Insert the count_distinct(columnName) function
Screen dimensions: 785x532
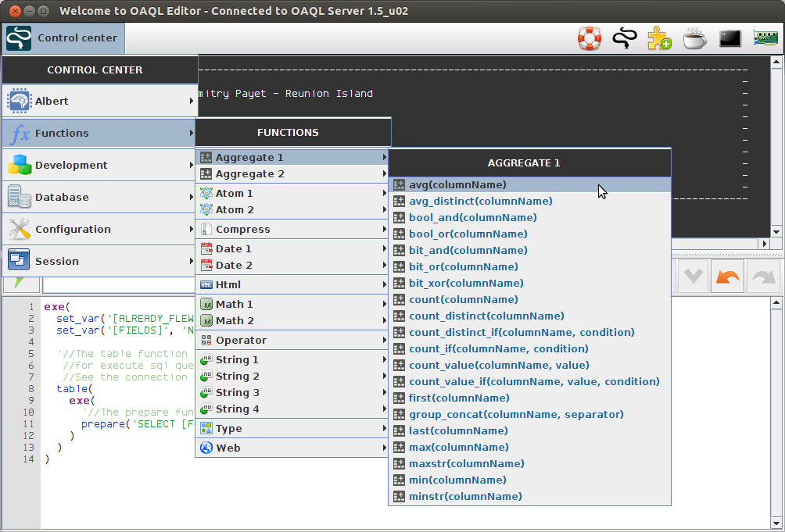click(486, 316)
